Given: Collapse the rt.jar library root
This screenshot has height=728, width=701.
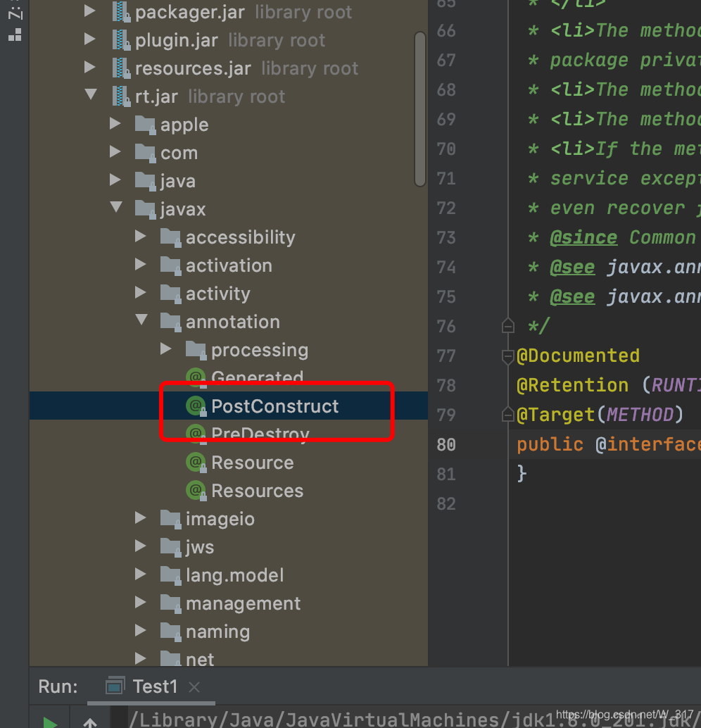Looking at the screenshot, I should pyautogui.click(x=91, y=95).
